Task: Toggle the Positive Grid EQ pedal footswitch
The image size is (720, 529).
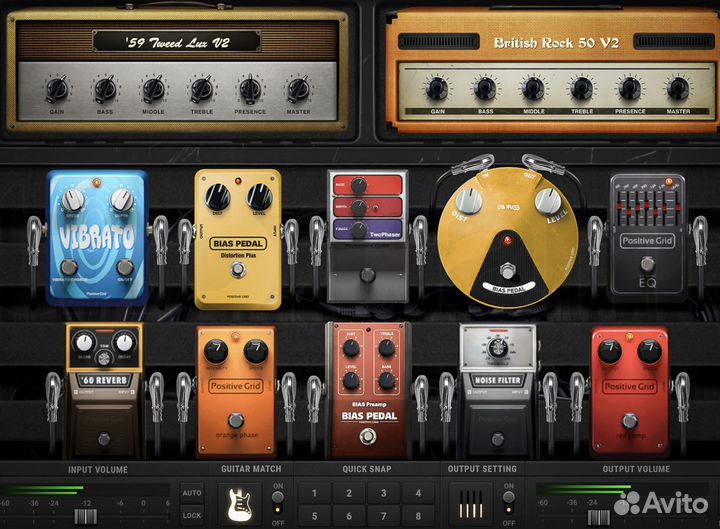Action: coord(647,264)
